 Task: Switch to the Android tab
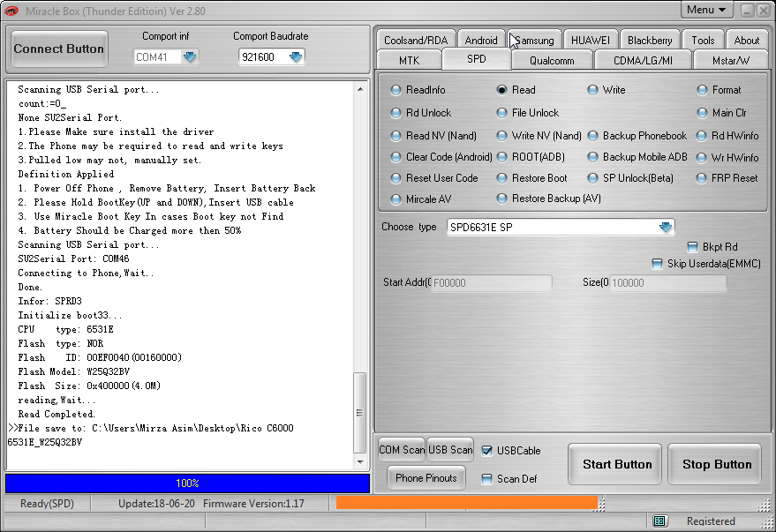click(x=480, y=40)
